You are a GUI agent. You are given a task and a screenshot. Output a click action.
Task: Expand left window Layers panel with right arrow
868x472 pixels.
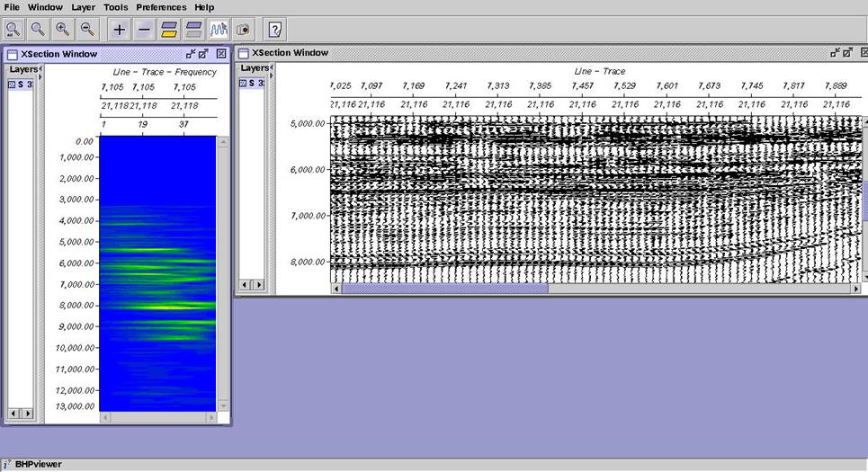(40, 76)
